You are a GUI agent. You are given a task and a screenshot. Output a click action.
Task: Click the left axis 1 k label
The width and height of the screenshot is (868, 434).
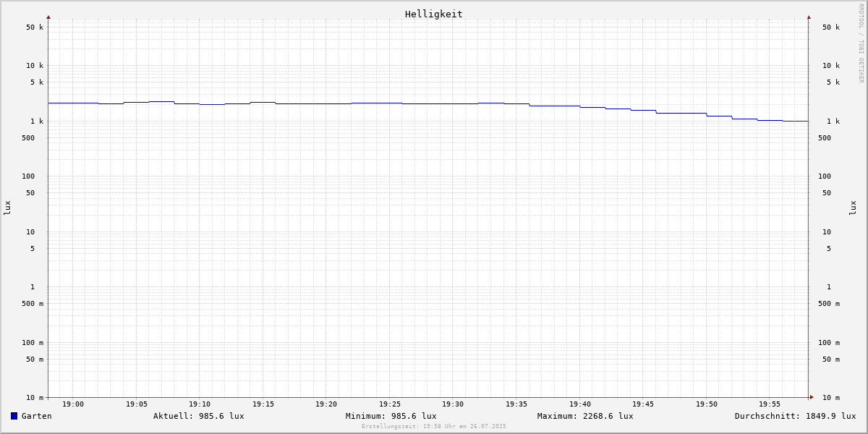pos(37,122)
